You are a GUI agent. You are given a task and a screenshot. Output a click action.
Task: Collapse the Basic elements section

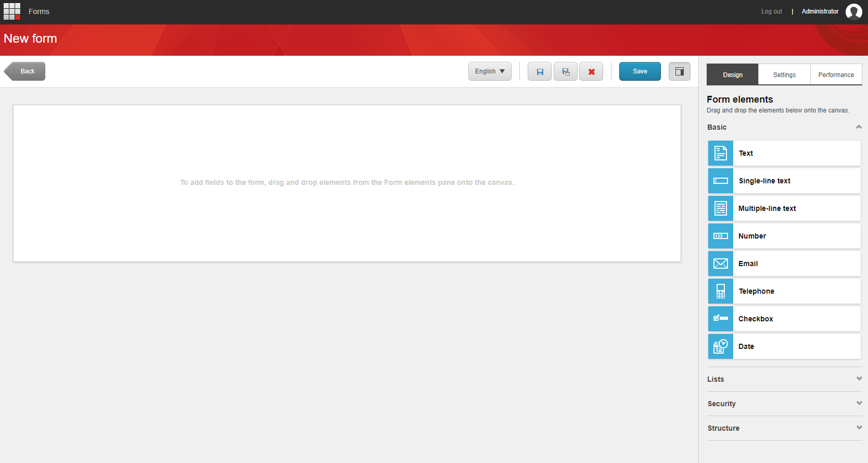[x=859, y=127]
